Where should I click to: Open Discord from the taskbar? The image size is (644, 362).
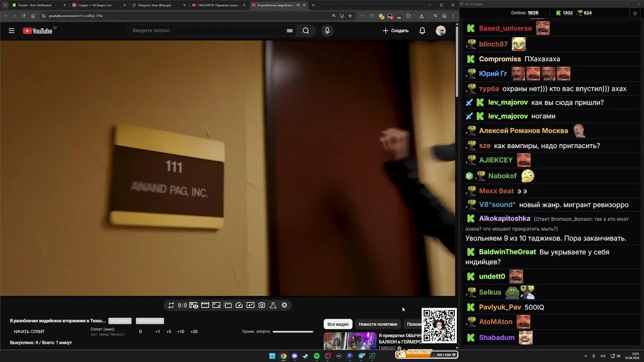pos(294,356)
